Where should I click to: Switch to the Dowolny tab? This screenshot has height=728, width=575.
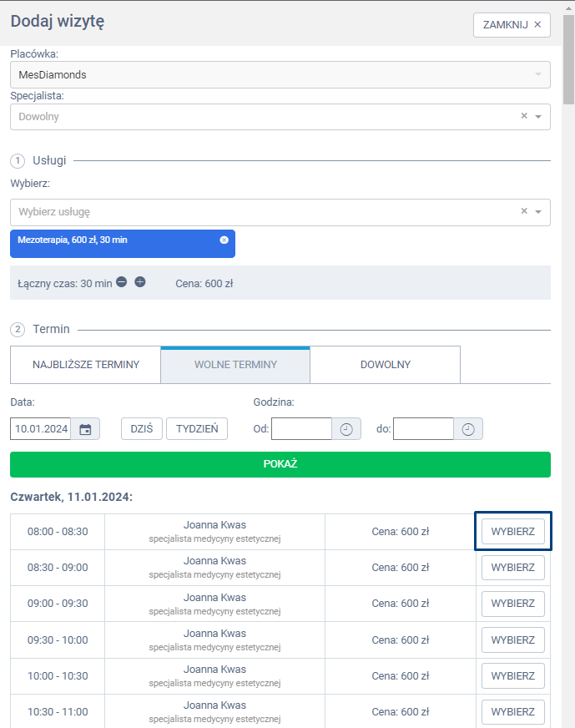(x=385, y=365)
